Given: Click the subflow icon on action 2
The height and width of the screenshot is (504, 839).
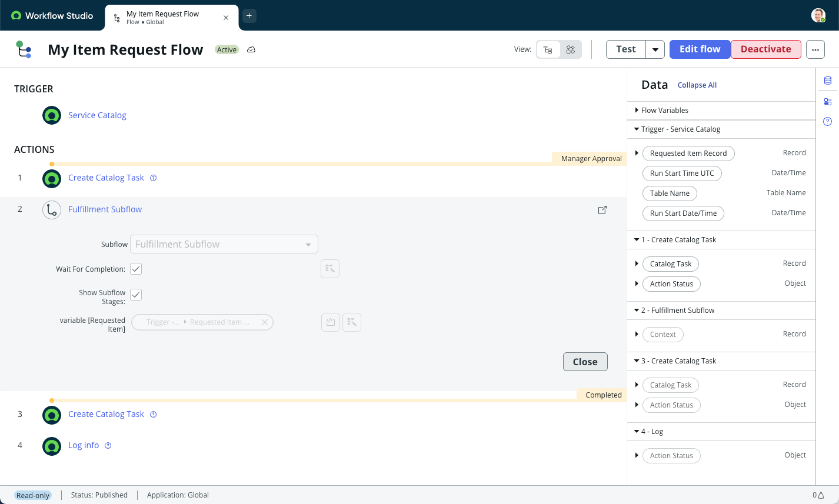Looking at the screenshot, I should coord(52,209).
